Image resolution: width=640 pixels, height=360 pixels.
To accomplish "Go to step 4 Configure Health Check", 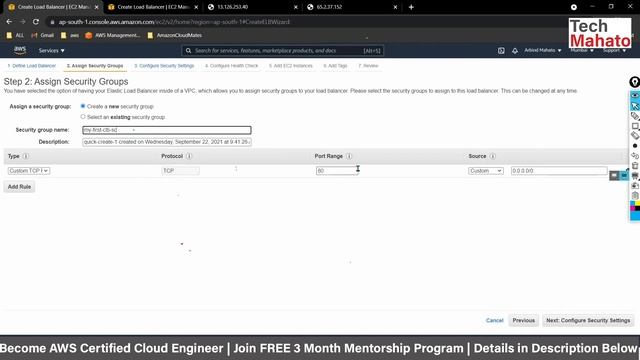I will [231, 66].
